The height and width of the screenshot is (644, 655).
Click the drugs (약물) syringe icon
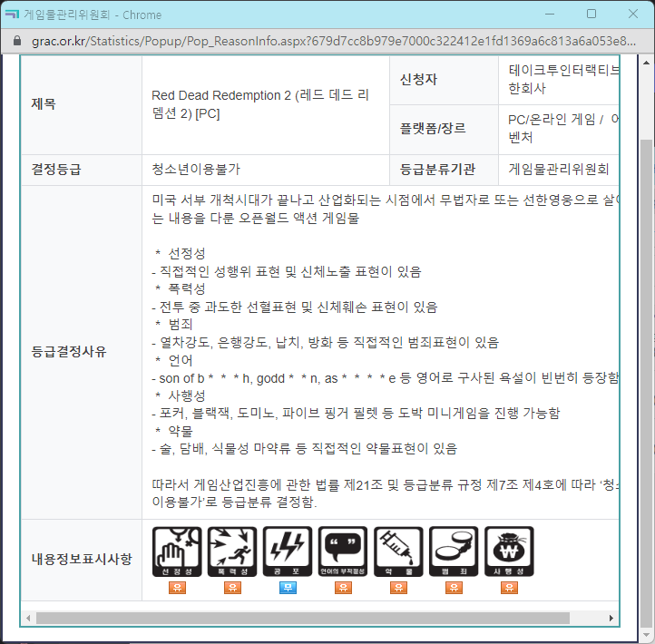click(398, 551)
